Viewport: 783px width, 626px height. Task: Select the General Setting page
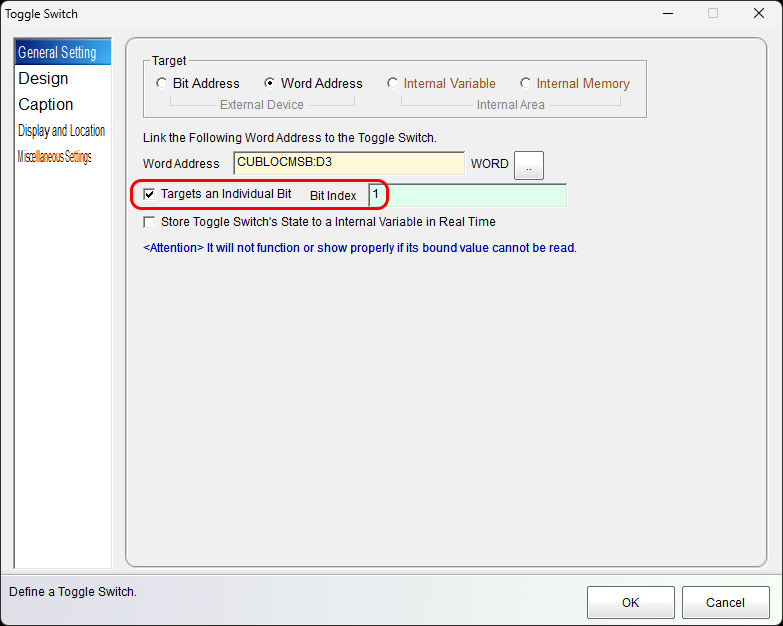(x=57, y=53)
